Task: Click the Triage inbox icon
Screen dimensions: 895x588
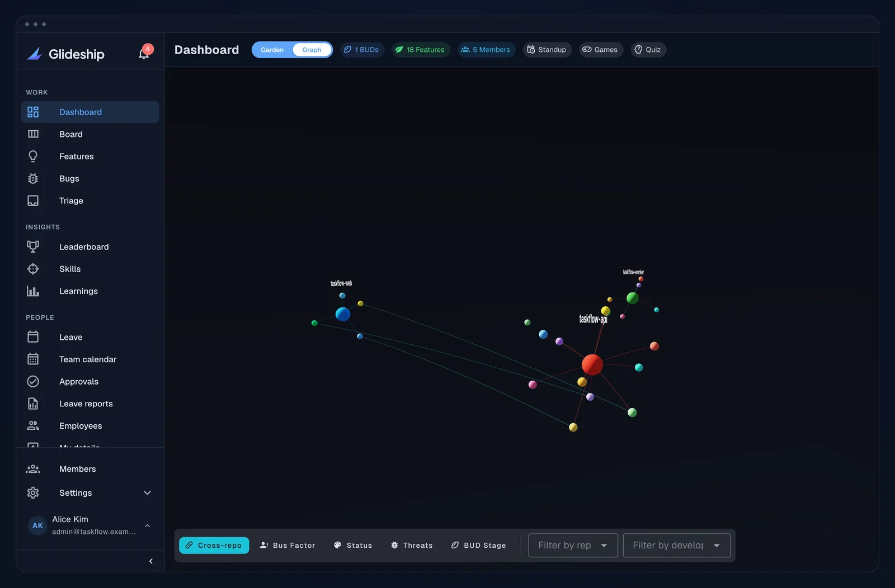Action: pyautogui.click(x=33, y=201)
